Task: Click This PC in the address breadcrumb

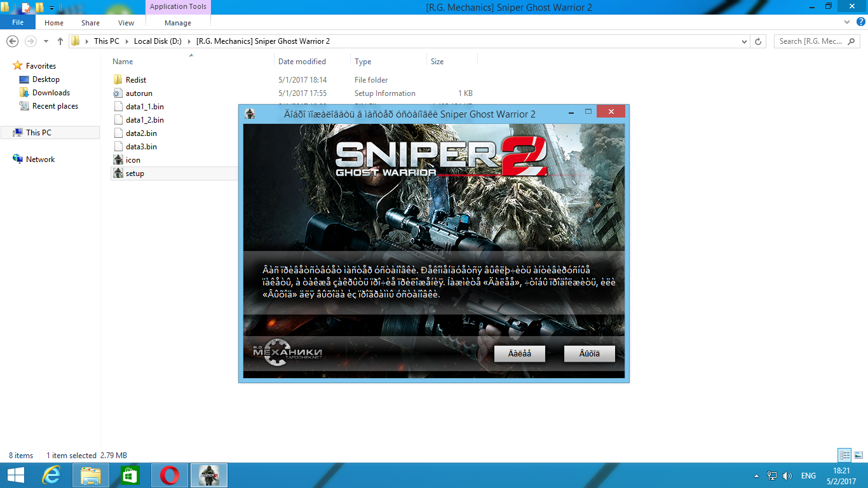Action: [x=106, y=41]
